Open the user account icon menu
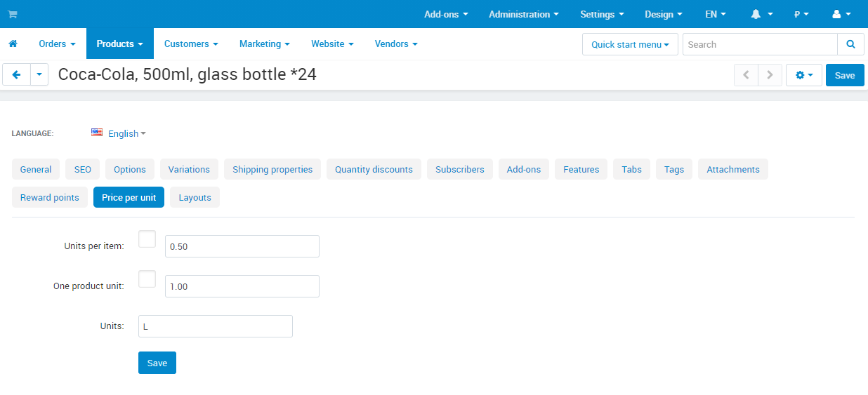The height and width of the screenshot is (395, 868). [x=841, y=14]
